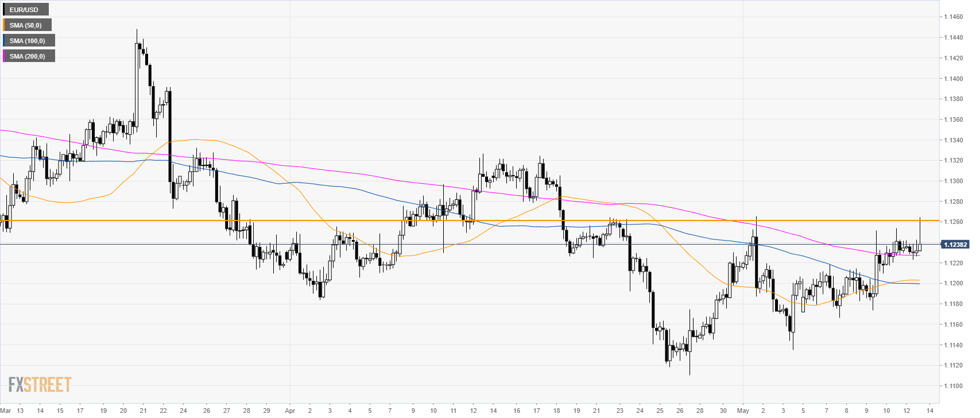Click the Mar label on date axis
This screenshot has height=418, width=980.
point(6,411)
